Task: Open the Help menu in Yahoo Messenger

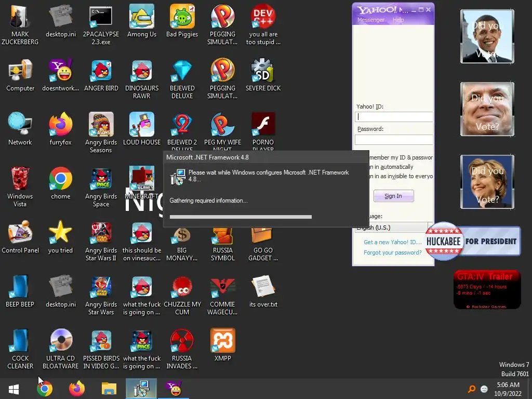Action: (x=398, y=20)
